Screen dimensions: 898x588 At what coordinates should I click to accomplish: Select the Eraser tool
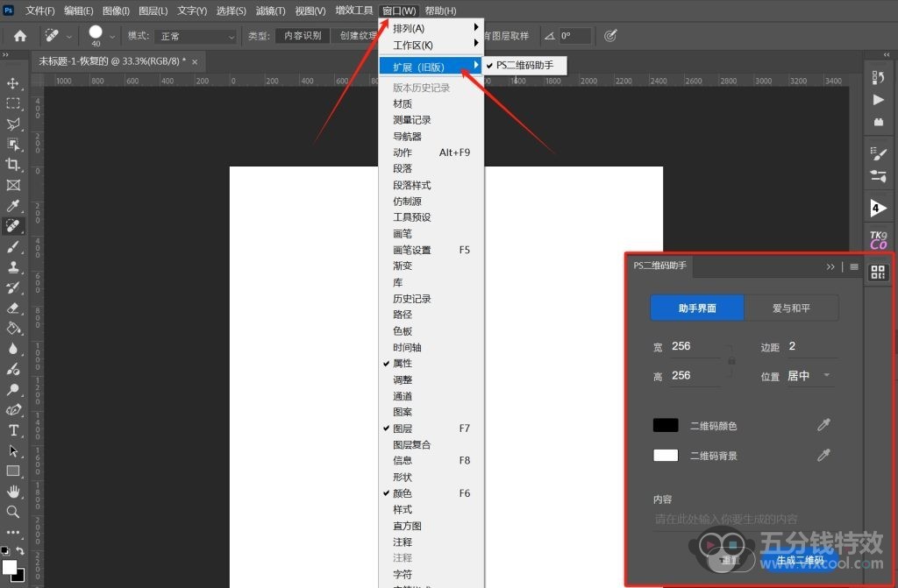click(x=12, y=308)
